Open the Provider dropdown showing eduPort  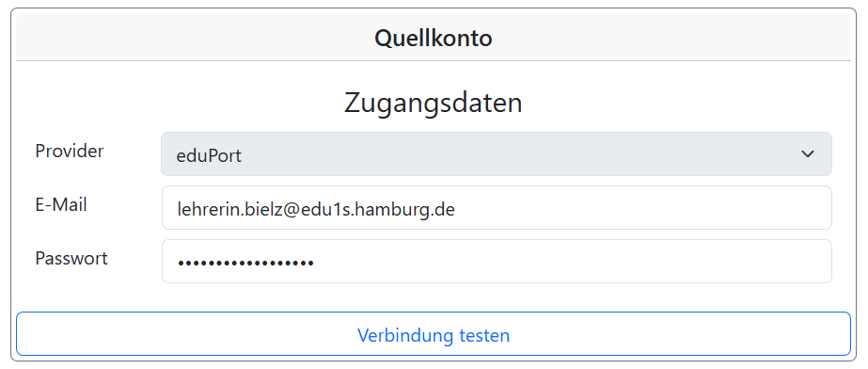496,154
